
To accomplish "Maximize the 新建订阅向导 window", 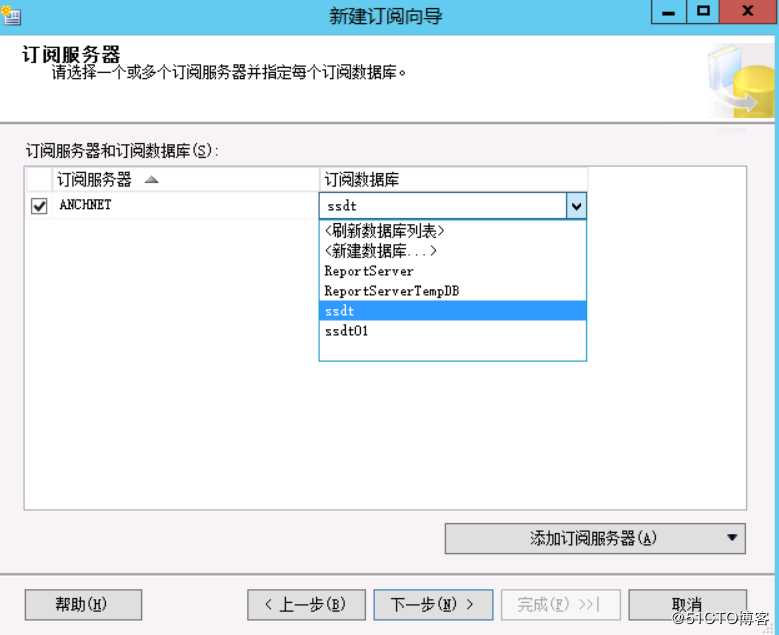I will tap(702, 11).
